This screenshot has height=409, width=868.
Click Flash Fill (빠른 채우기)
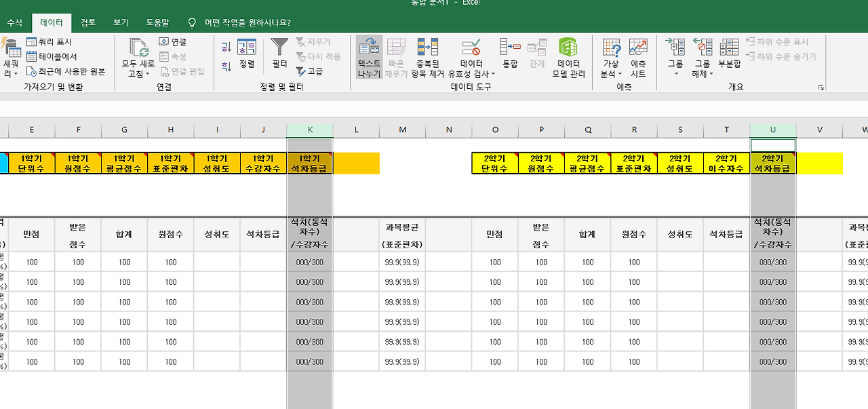pos(396,58)
